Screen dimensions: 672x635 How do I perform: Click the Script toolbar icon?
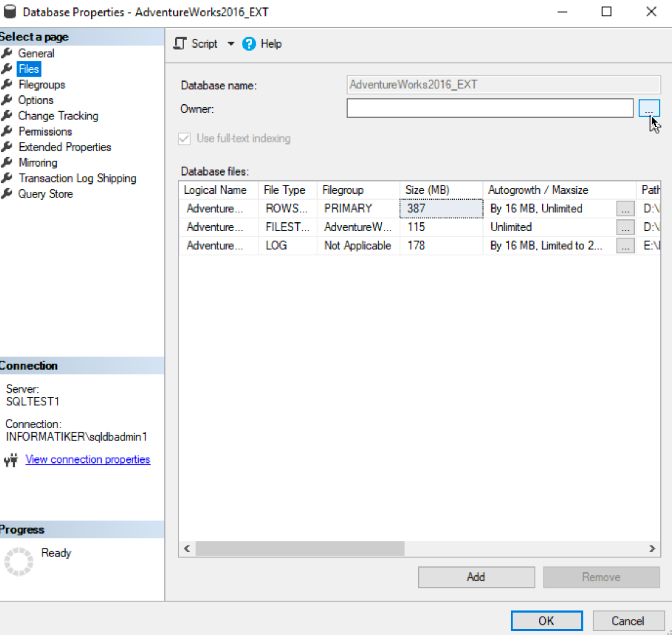point(180,44)
